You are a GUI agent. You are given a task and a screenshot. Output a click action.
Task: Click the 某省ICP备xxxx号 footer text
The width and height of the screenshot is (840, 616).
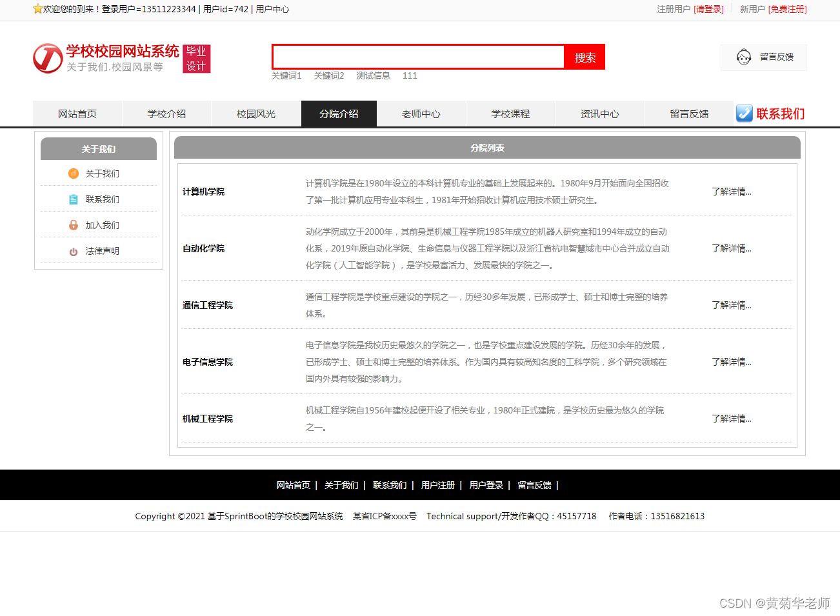point(385,516)
